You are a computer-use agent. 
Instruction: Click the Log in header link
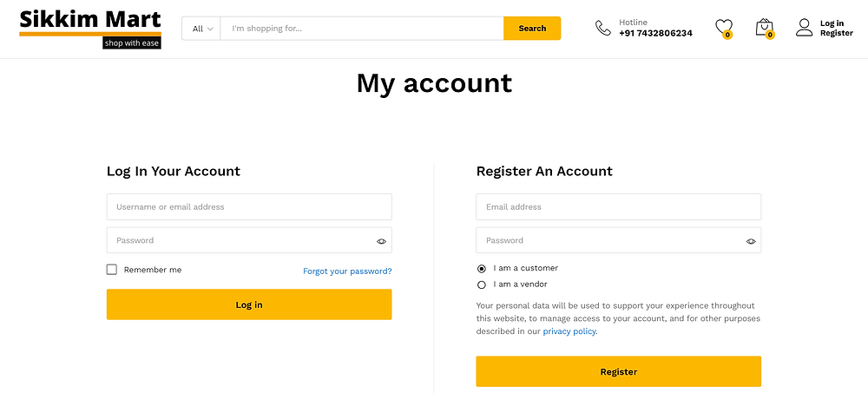coord(832,23)
